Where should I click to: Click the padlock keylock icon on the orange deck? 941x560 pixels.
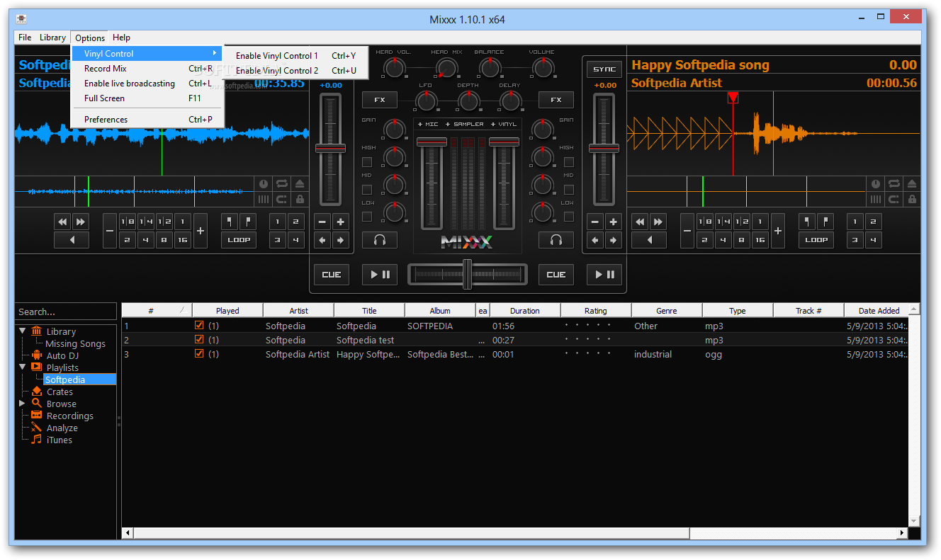pyautogui.click(x=912, y=200)
